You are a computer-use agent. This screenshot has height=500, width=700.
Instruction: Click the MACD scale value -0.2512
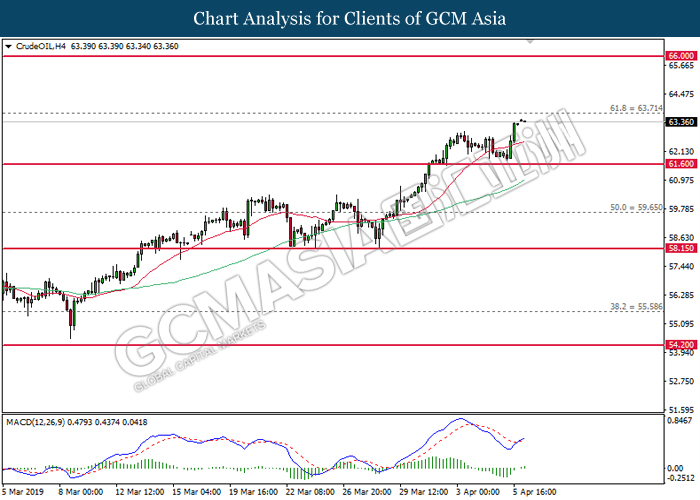[x=679, y=478]
